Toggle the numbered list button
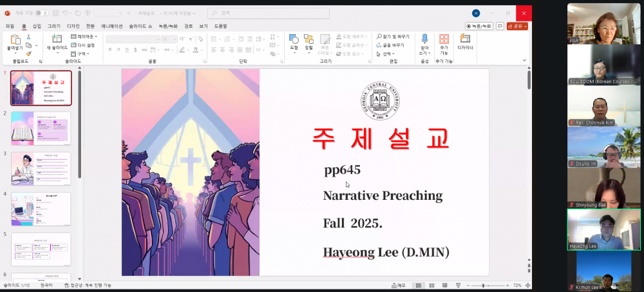 coord(229,39)
